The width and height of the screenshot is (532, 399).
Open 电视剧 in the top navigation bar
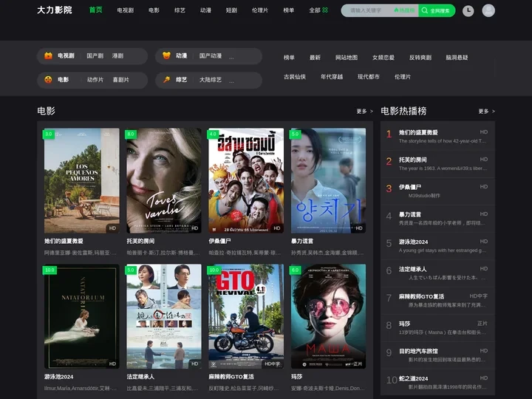pos(125,10)
